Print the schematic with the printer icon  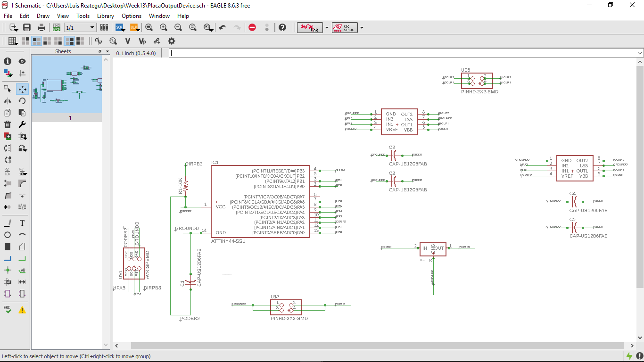pos(41,27)
